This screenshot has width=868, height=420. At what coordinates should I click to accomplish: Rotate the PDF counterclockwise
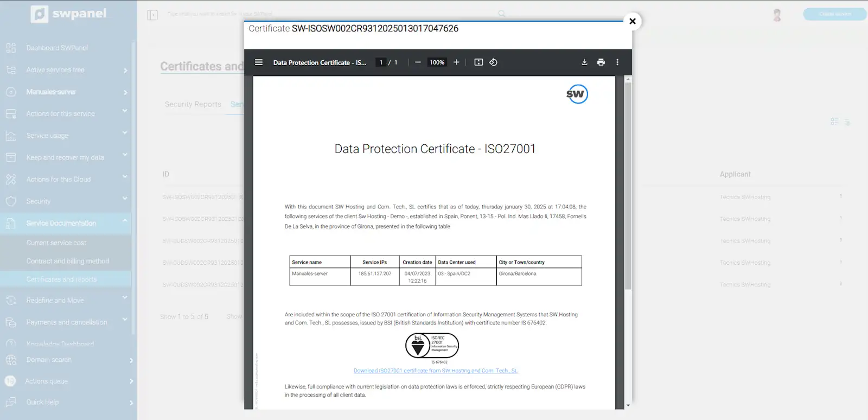[493, 62]
